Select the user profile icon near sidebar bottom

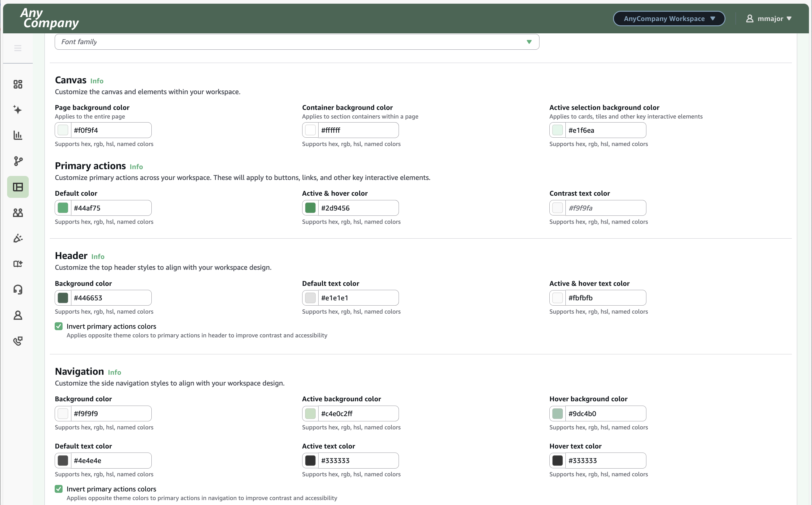pos(18,315)
